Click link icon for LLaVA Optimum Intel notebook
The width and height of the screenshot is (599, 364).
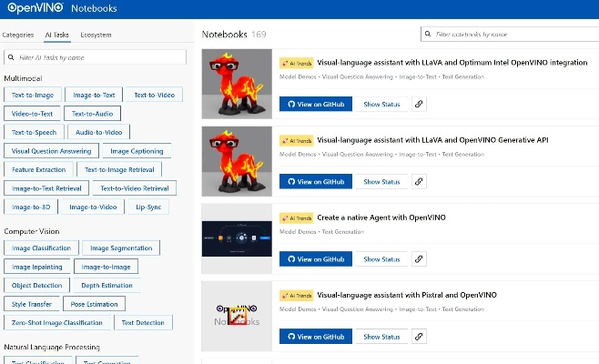click(419, 104)
